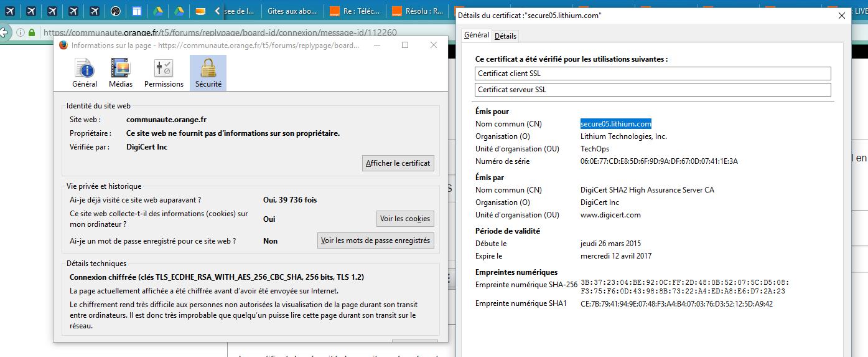Click the 'Oui, 39 736 fois' visit count
The width and height of the screenshot is (868, 357).
[290, 200]
